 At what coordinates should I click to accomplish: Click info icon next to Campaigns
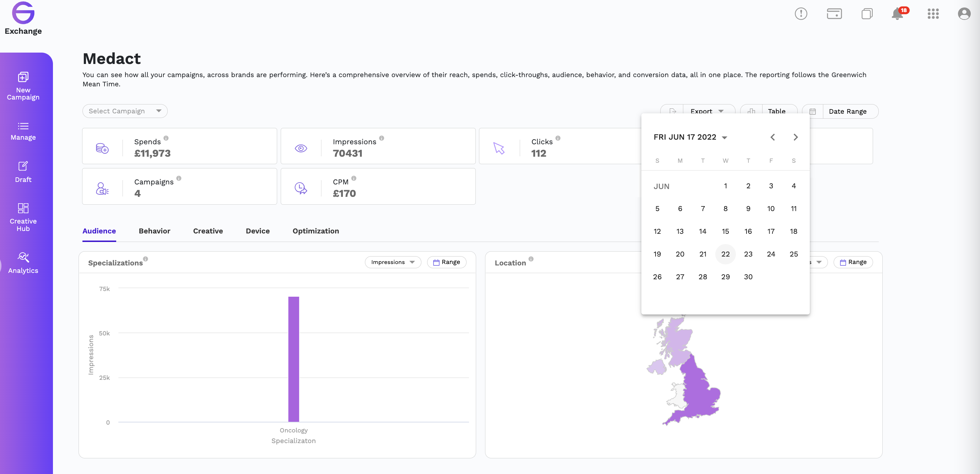(x=179, y=178)
